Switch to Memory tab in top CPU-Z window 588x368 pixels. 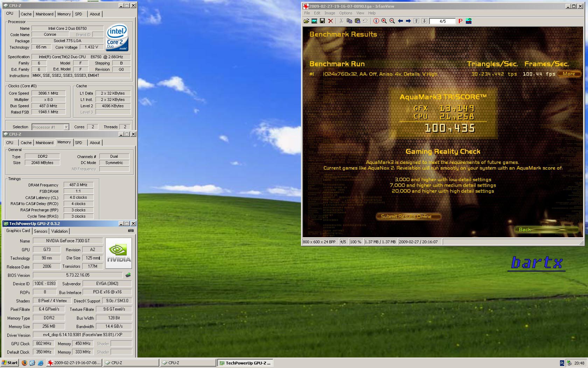pos(64,14)
